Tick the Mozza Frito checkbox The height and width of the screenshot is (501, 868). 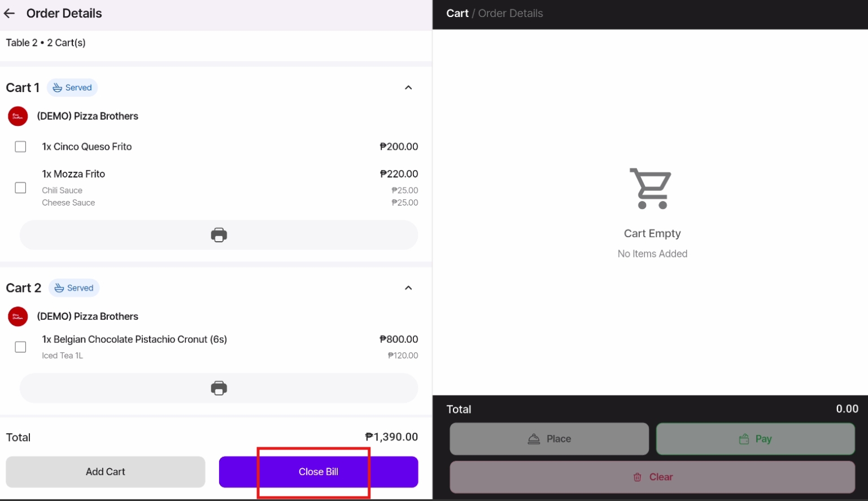click(x=20, y=188)
